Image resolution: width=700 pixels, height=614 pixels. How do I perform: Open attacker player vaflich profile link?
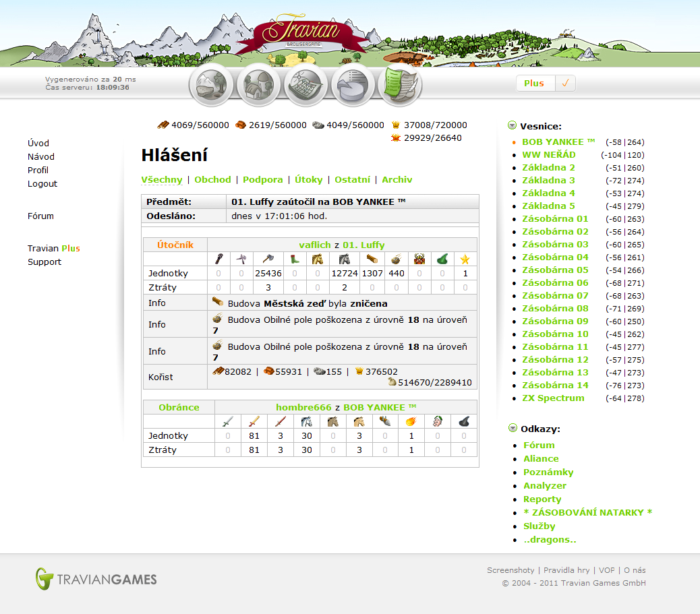[315, 245]
